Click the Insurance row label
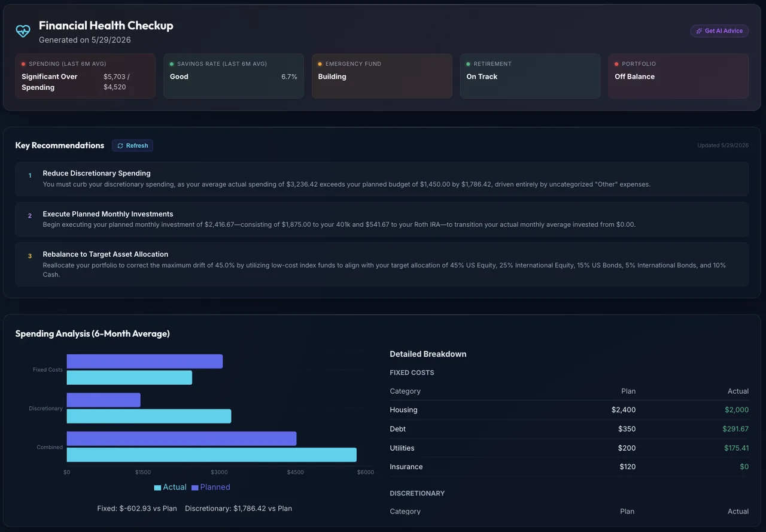Image resolution: width=766 pixels, height=532 pixels. [x=406, y=467]
